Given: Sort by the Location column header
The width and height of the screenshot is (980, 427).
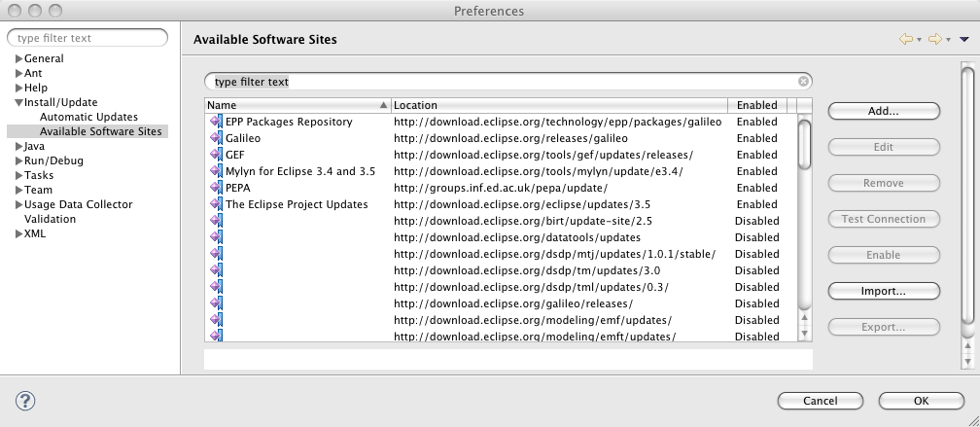Looking at the screenshot, I should [559, 105].
